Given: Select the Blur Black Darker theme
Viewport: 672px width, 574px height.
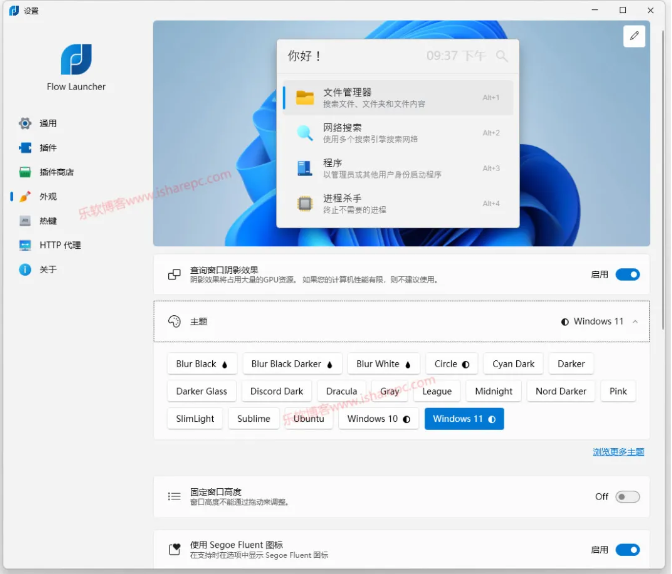Looking at the screenshot, I should [292, 364].
